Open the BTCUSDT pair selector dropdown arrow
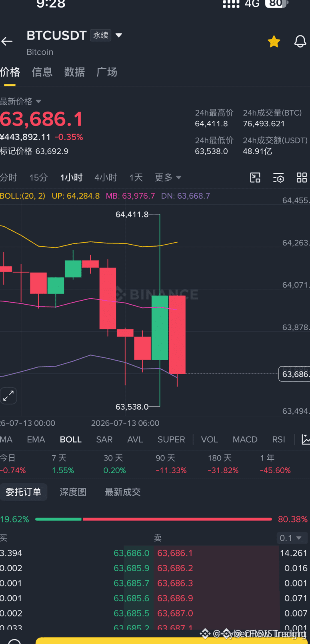 [x=119, y=35]
